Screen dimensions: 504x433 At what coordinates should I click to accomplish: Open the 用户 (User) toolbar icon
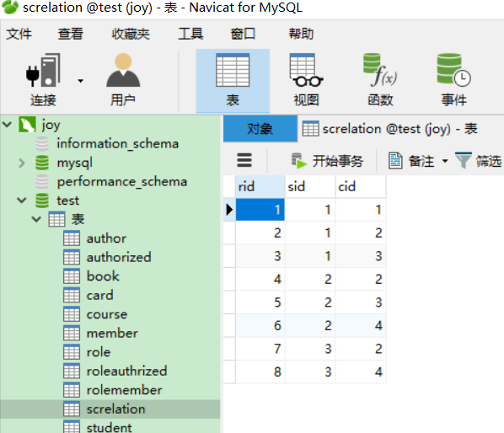pos(123,80)
